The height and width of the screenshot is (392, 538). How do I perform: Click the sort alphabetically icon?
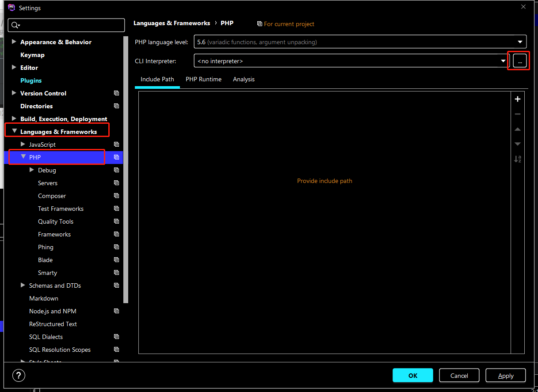point(518,159)
